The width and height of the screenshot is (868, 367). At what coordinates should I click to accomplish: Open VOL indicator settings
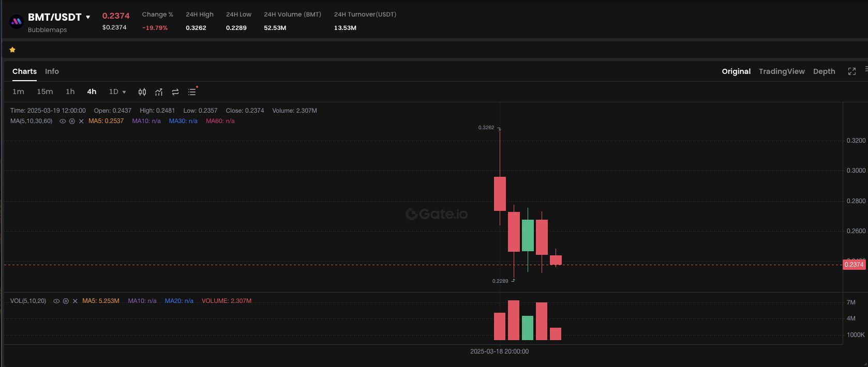[66, 301]
